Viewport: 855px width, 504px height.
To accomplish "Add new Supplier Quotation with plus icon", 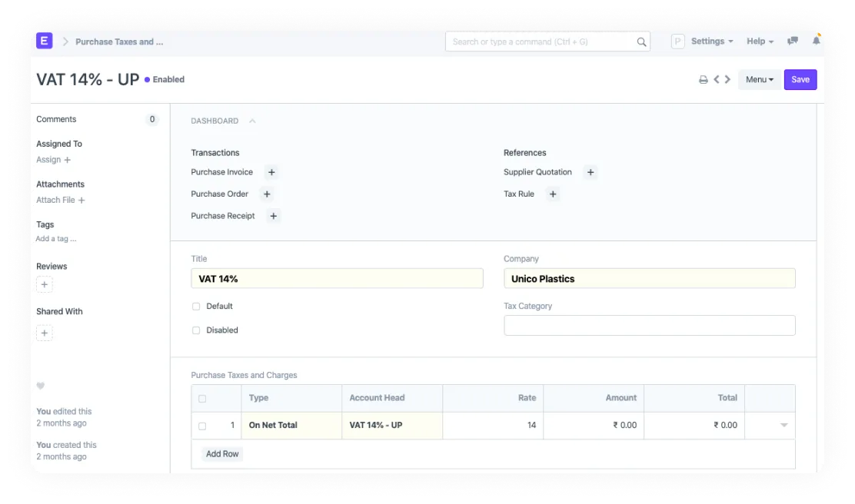I will [x=591, y=173].
